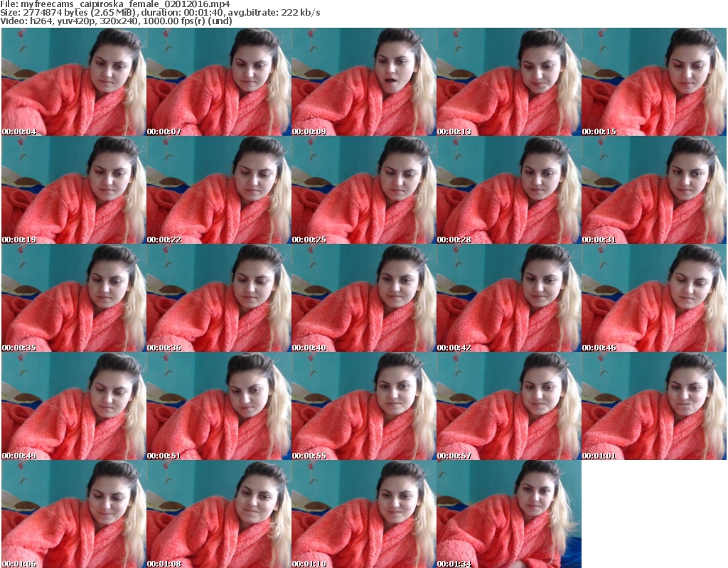Select the thumbnail stamped 00:00:07
This screenshot has height=568, width=728.
coord(219,82)
